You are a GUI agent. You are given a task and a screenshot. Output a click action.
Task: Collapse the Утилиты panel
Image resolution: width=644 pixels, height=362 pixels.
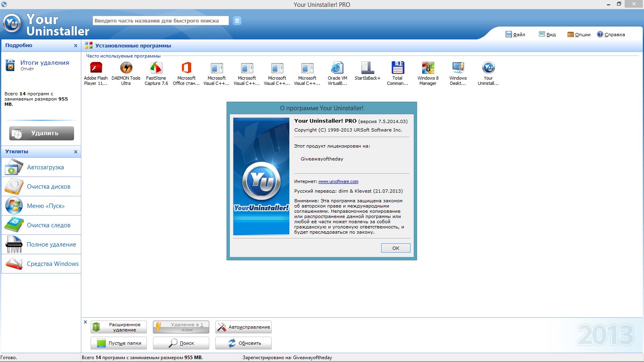click(x=75, y=152)
